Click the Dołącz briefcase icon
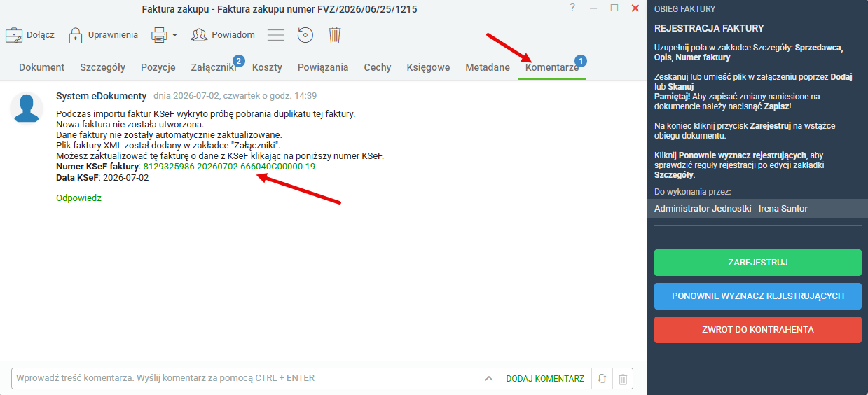The height and width of the screenshot is (395, 868). click(13, 35)
